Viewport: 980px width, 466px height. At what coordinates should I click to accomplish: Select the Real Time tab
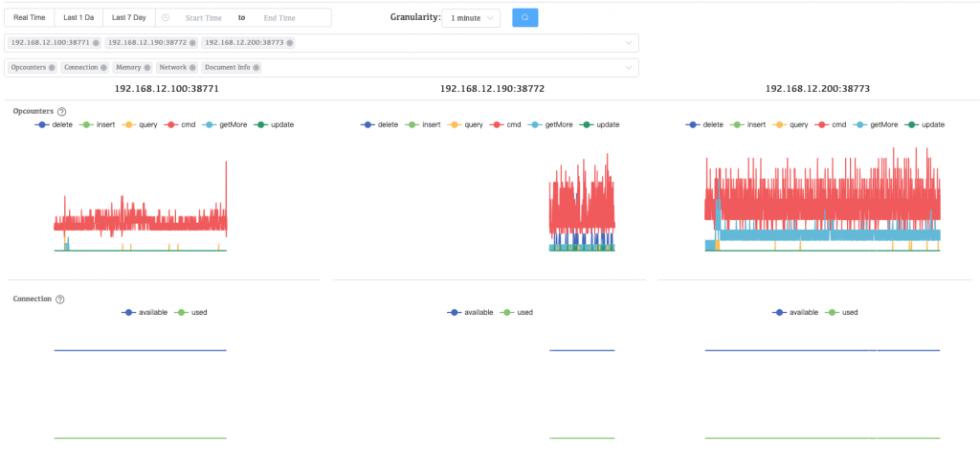[32, 18]
